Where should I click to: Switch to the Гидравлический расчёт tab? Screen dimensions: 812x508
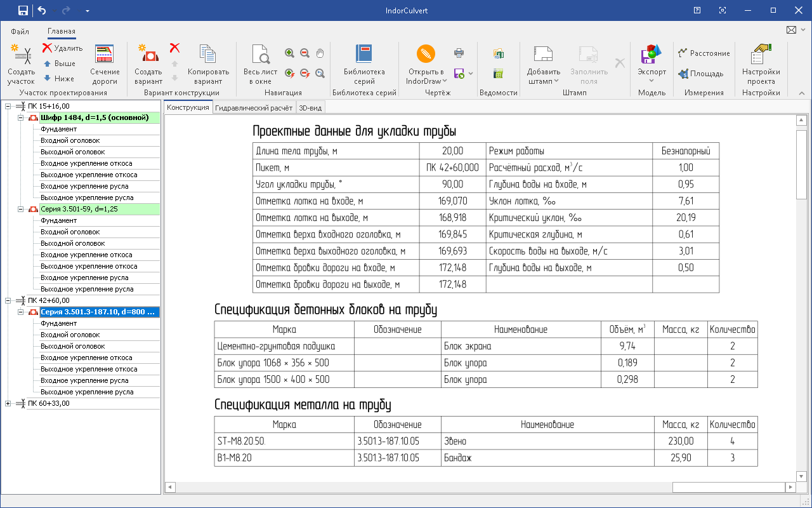254,108
